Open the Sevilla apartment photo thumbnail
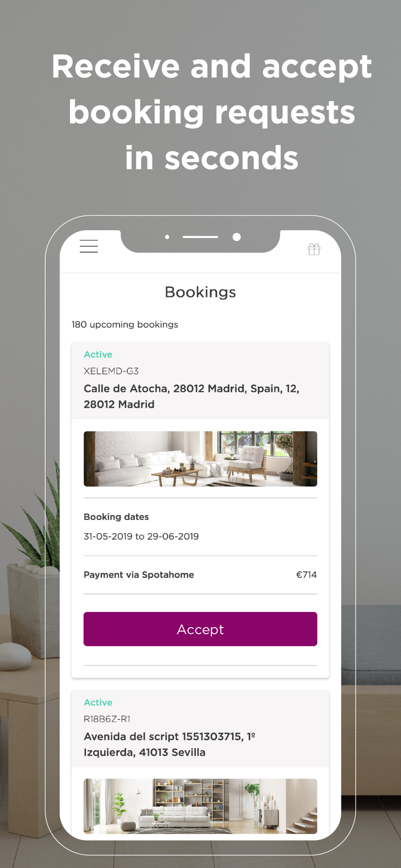Screen dimensions: 401x868 (200, 806)
